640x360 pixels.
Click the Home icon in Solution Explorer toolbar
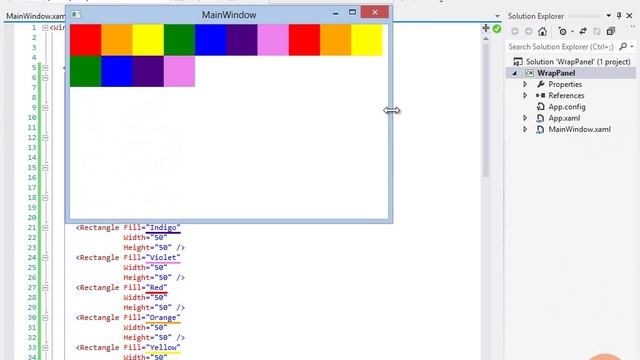542,31
